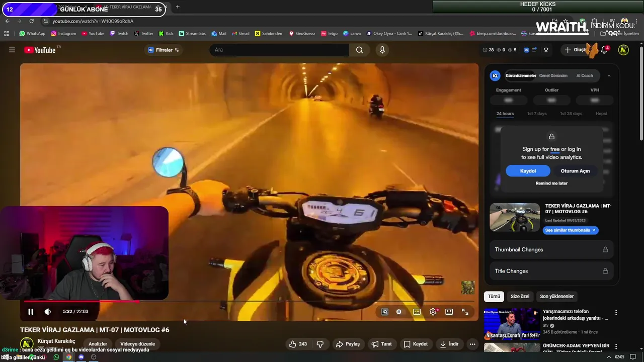Viewport: 644px width, 362px height.
Task: Click the Kaydol sign-up button
Action: (528, 171)
